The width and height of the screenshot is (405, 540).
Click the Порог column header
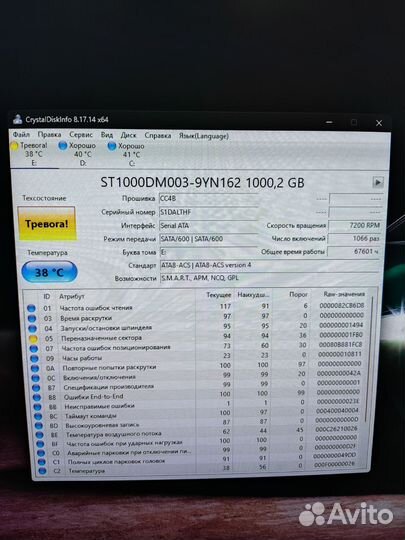(x=298, y=294)
